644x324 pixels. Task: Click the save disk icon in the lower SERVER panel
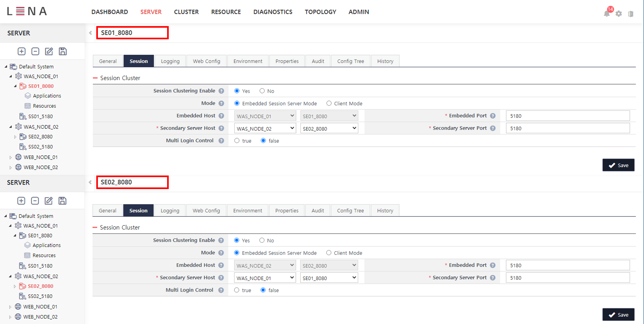(62, 201)
